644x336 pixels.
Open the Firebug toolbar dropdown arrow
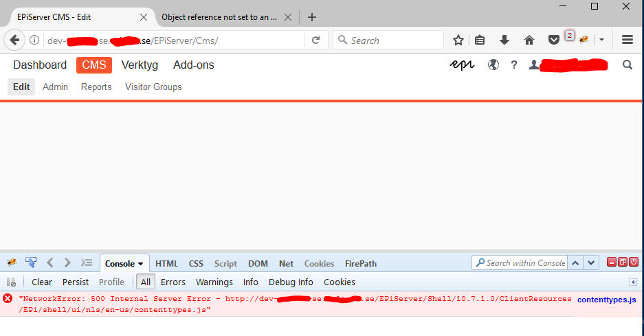pyautogui.click(x=601, y=40)
